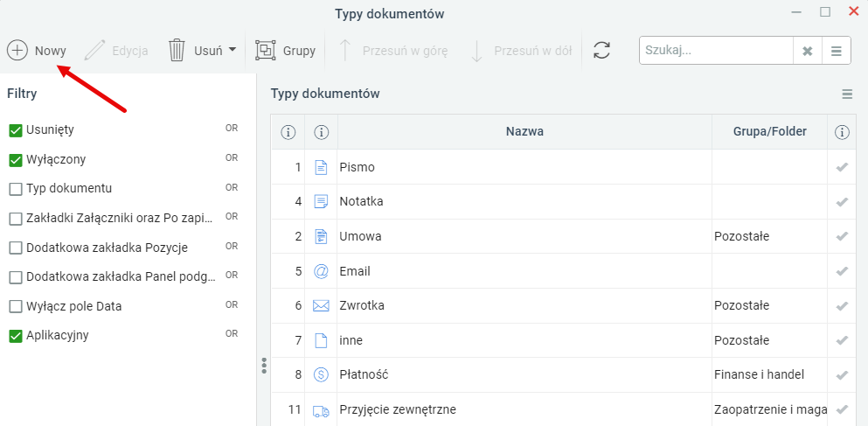Enable Dodatkowa zakładka Pozycje filter

click(16, 248)
